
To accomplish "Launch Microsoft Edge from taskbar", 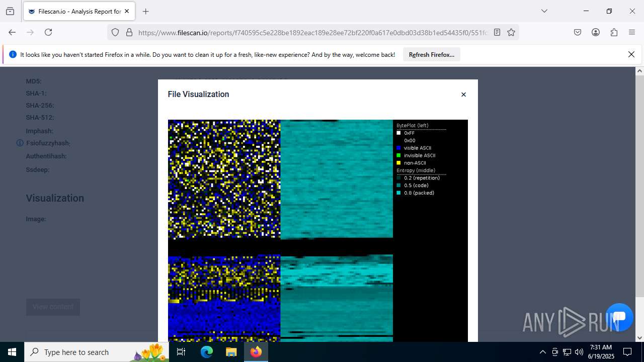I will pos(207,352).
